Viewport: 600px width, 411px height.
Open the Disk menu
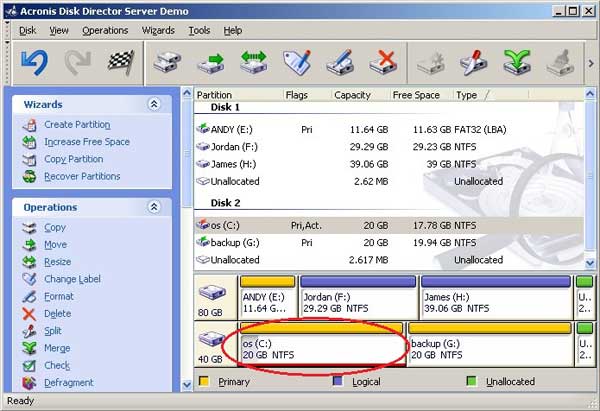pos(28,30)
